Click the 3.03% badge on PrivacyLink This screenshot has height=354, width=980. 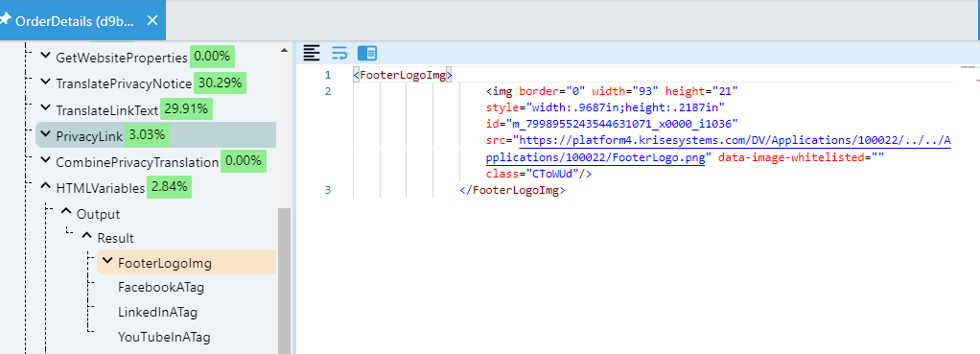click(x=147, y=134)
